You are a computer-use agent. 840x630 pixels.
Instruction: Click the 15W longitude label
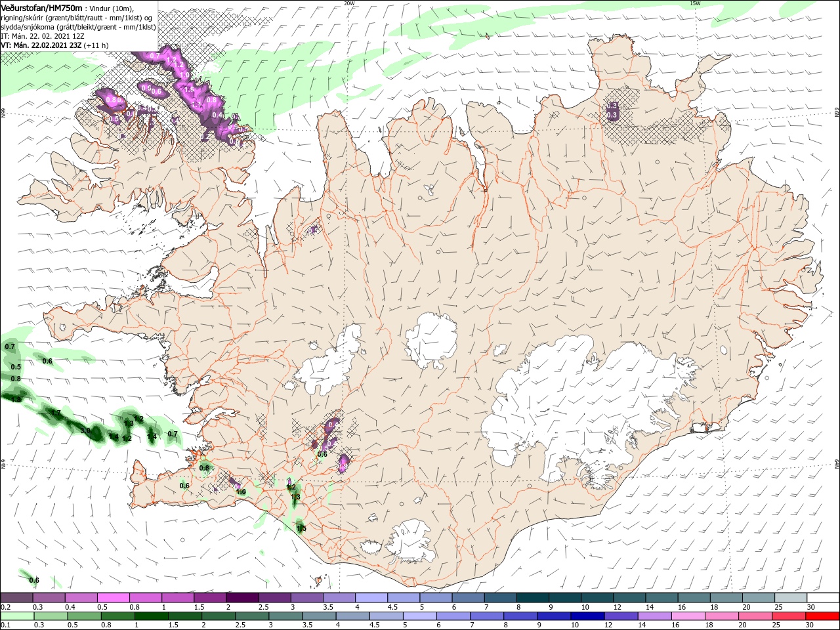click(695, 3)
